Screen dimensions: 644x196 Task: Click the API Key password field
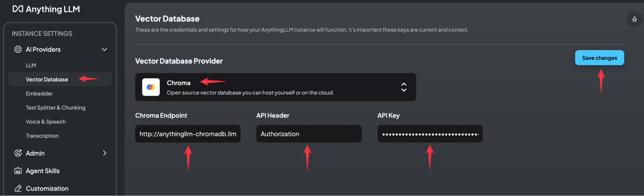click(x=430, y=134)
